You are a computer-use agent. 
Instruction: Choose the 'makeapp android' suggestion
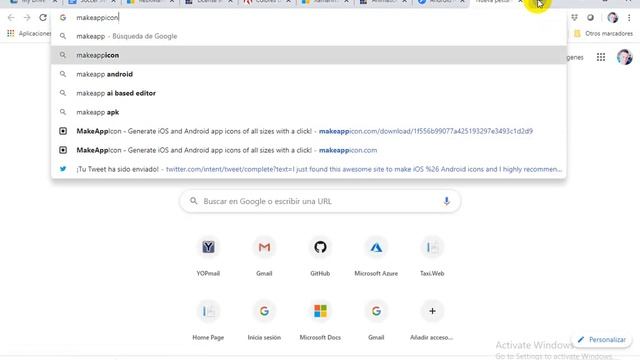[309, 74]
